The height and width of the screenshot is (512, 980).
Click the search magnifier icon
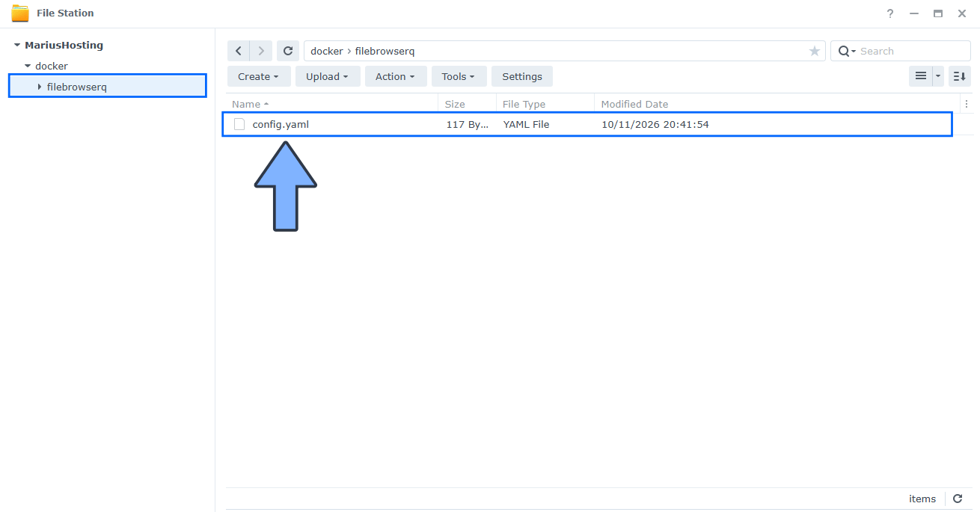pos(844,51)
